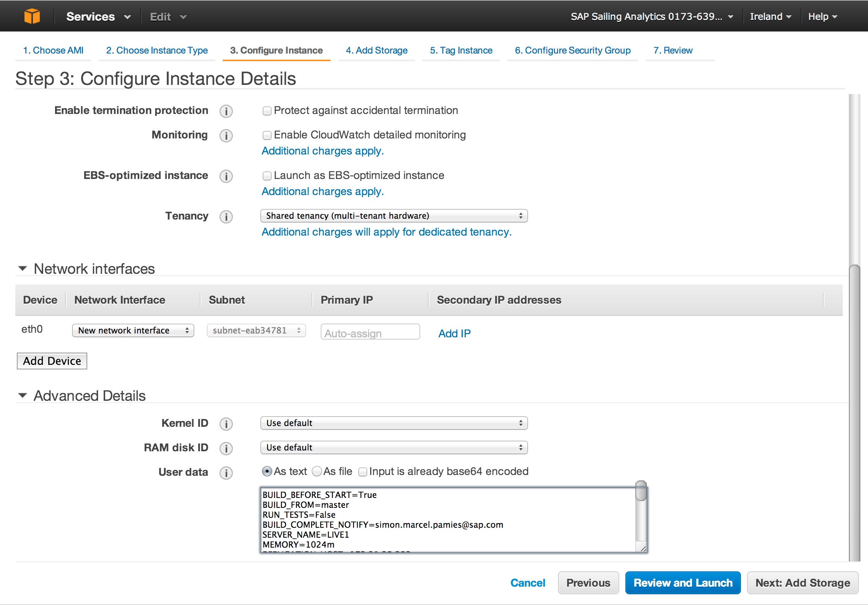Select the As file radio option
Viewport: 868px width, 605px height.
point(317,472)
